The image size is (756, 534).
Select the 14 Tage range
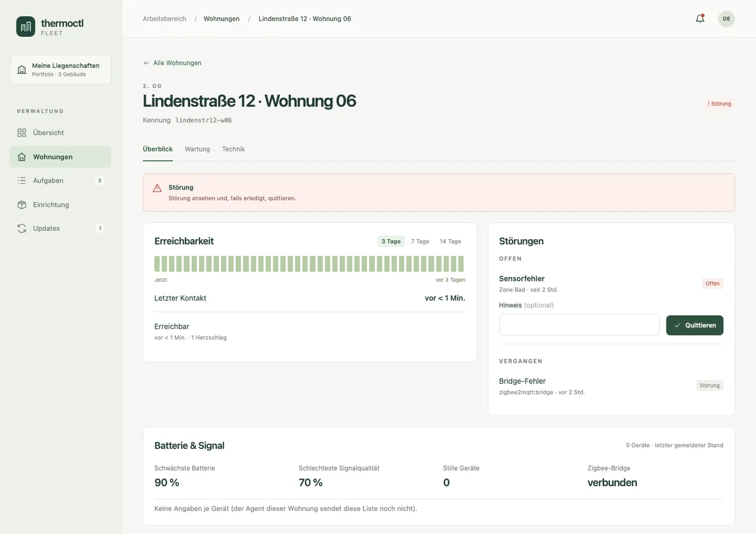450,241
